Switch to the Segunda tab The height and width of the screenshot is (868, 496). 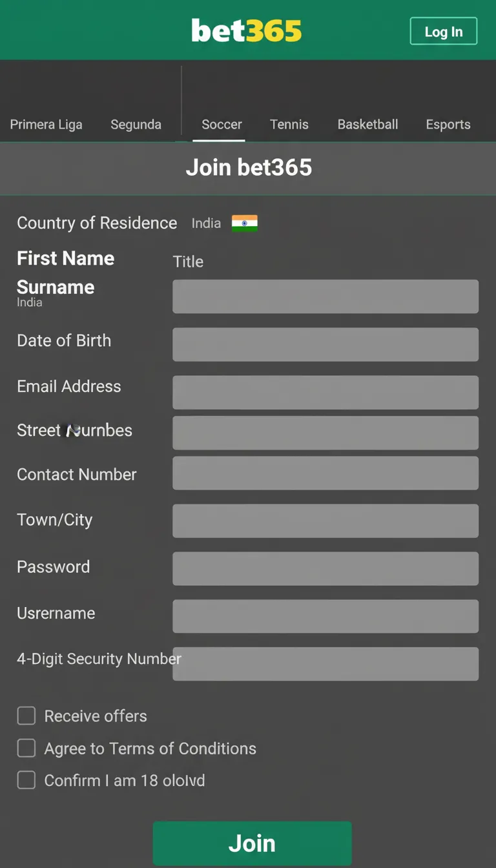[136, 125]
